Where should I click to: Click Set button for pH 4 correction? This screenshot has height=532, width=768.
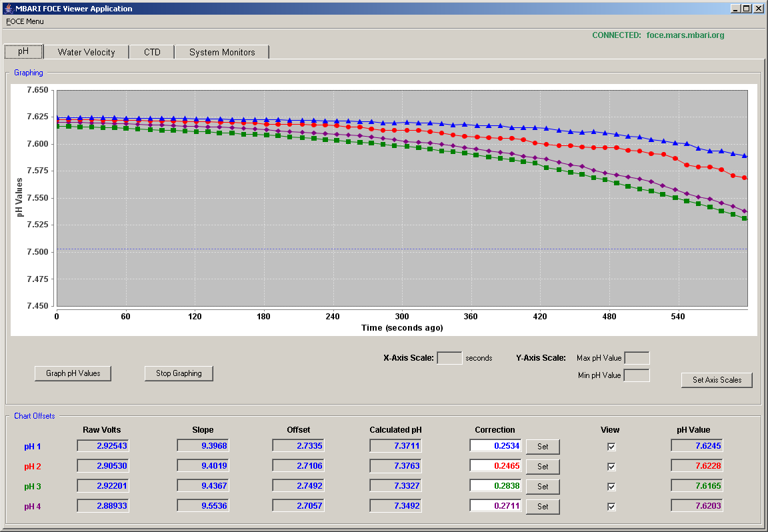(x=543, y=507)
